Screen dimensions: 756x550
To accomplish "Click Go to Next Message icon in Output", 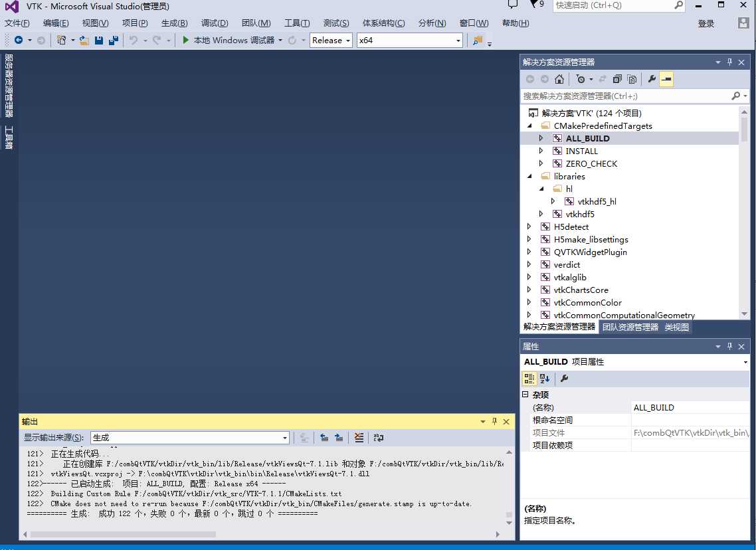I will [x=339, y=438].
